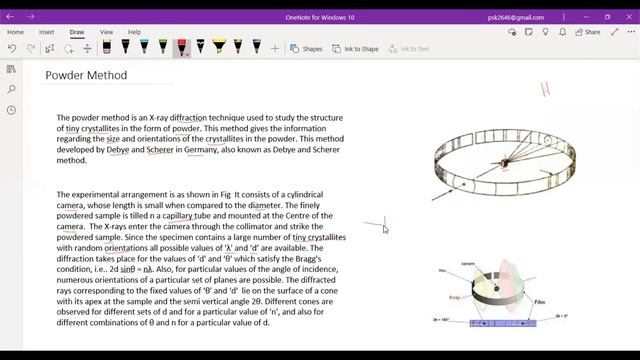Open the Help tab

(134, 32)
